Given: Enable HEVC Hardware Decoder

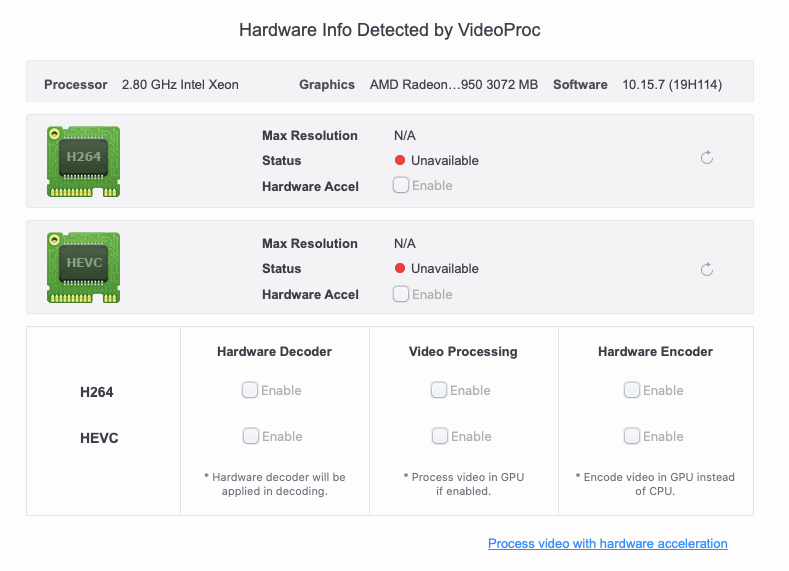Looking at the screenshot, I should [x=251, y=436].
